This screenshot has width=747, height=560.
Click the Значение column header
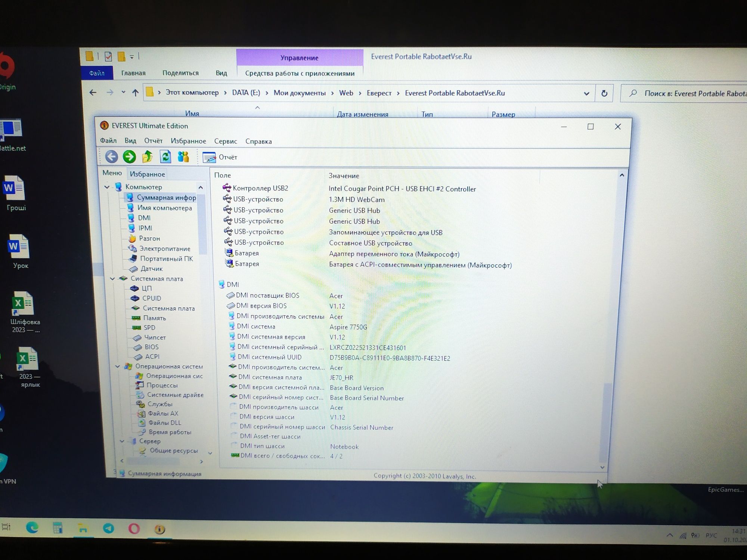pyautogui.click(x=344, y=175)
